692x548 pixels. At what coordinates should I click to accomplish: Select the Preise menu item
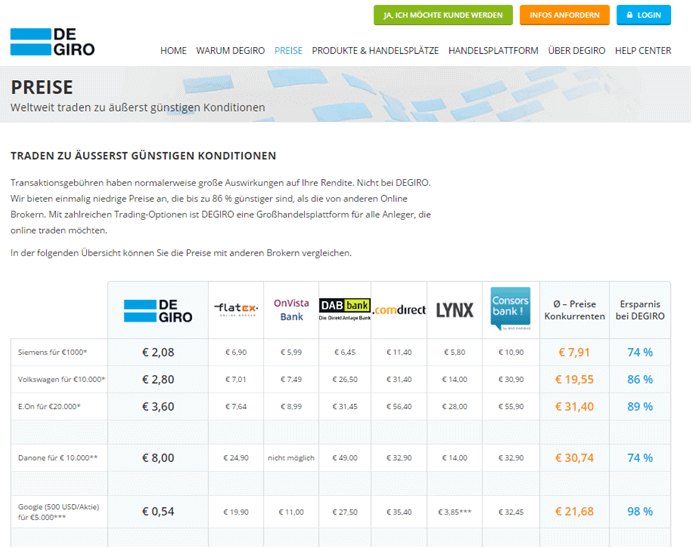click(x=288, y=51)
